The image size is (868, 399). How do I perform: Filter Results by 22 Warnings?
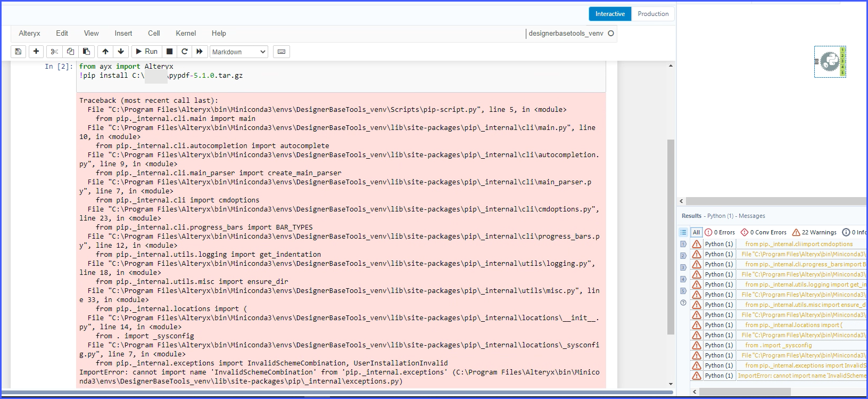click(814, 232)
